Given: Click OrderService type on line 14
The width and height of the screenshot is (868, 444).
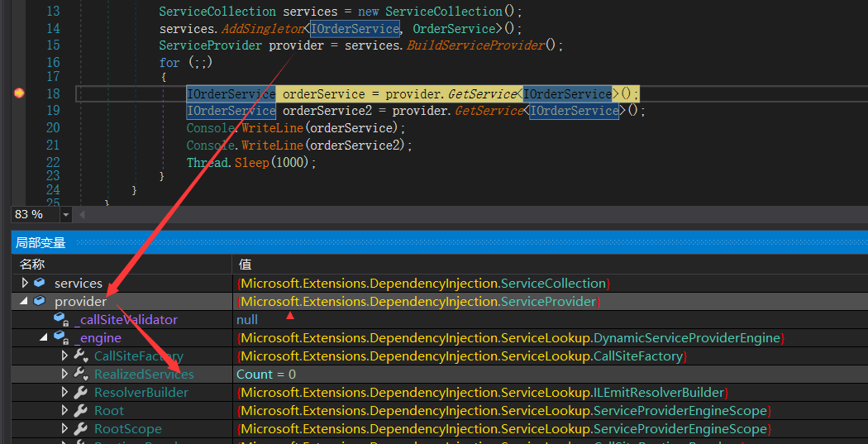Looking at the screenshot, I should coord(453,28).
